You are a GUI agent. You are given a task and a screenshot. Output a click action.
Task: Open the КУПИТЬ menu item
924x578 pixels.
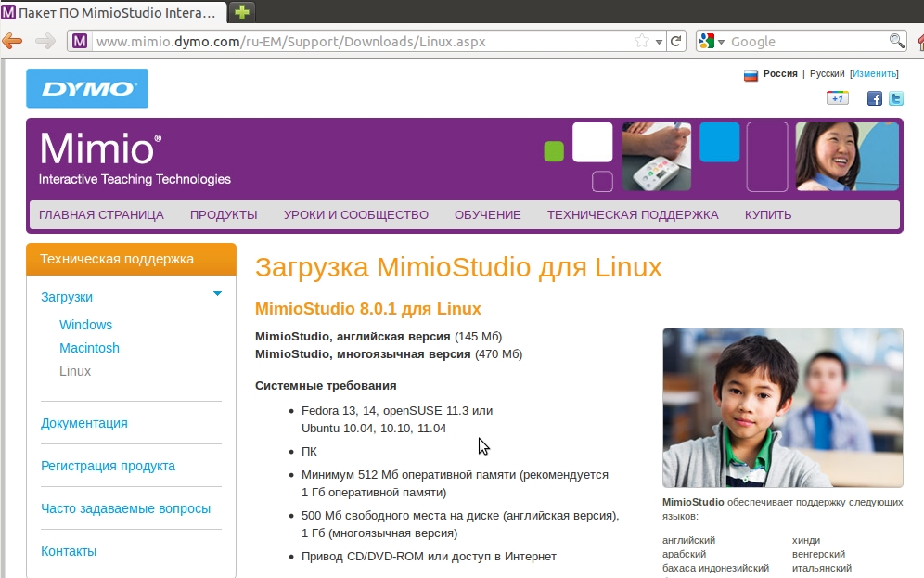pos(768,215)
